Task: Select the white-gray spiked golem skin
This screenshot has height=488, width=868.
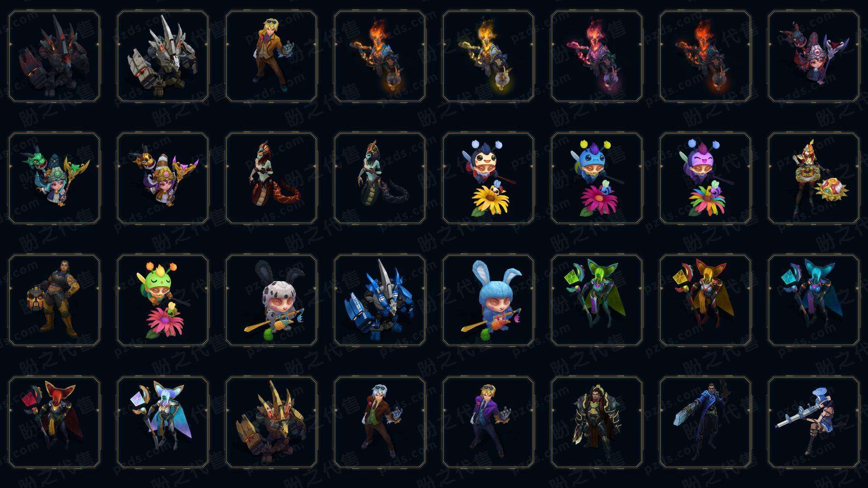Action: [163, 56]
